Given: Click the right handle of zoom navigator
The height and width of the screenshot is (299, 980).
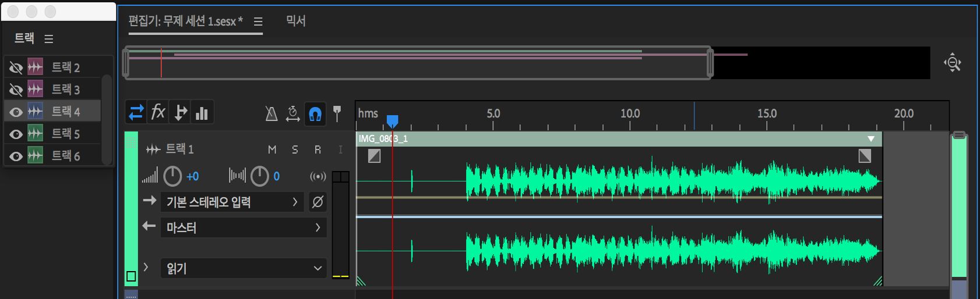Looking at the screenshot, I should 710,63.
